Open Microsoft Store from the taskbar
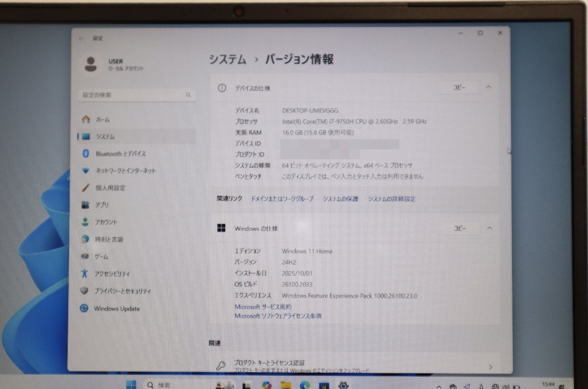 [x=323, y=385]
